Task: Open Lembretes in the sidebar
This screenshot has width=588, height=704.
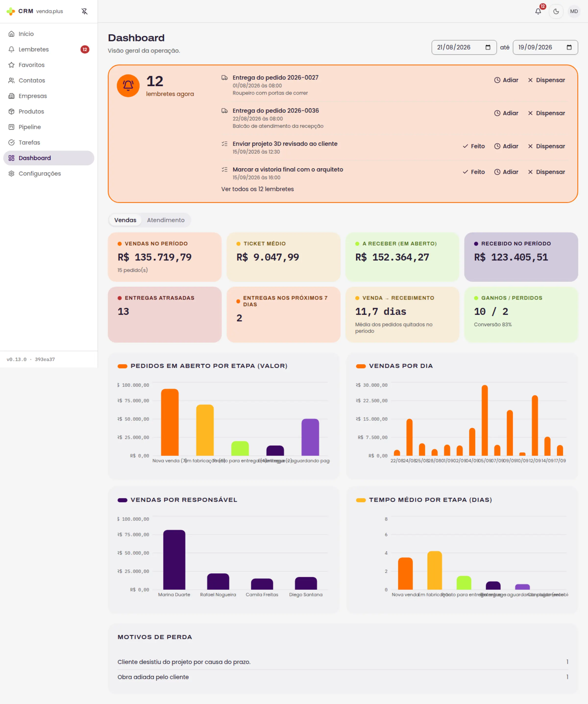Action: coord(49,49)
